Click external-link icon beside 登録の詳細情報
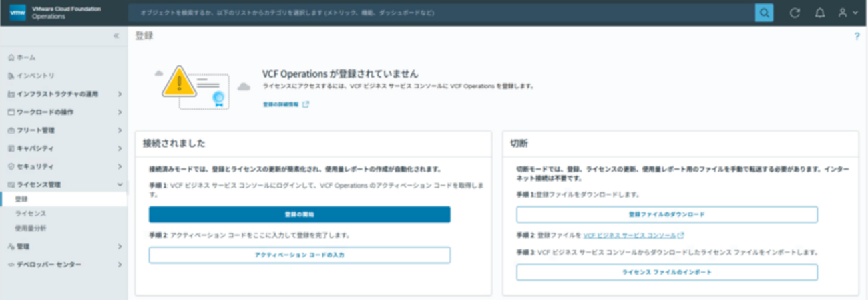 [x=306, y=104]
